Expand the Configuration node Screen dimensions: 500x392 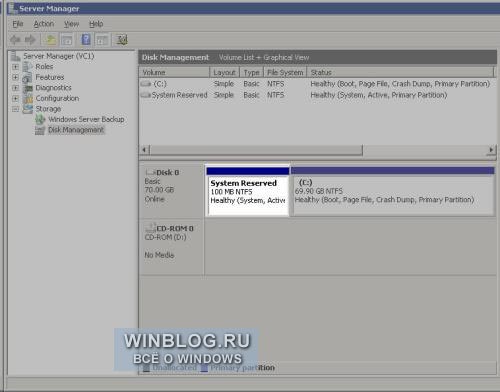(x=16, y=99)
